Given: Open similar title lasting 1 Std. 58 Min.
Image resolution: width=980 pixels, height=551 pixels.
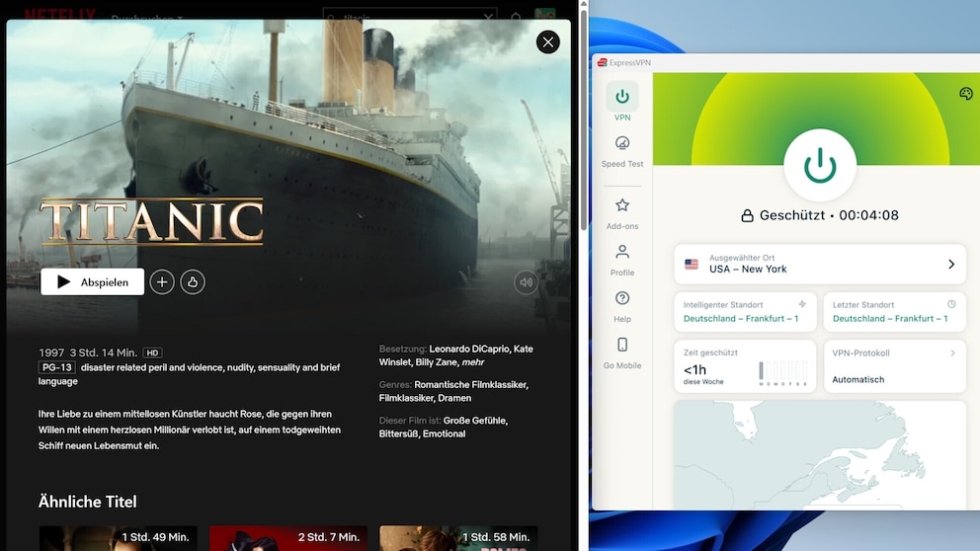Looking at the screenshot, I should point(458,538).
